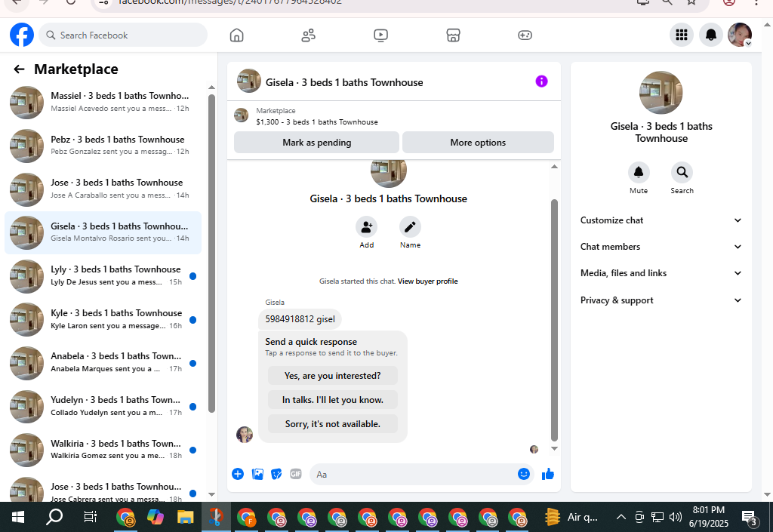Open Anabela Marques conversation

pyautogui.click(x=103, y=362)
